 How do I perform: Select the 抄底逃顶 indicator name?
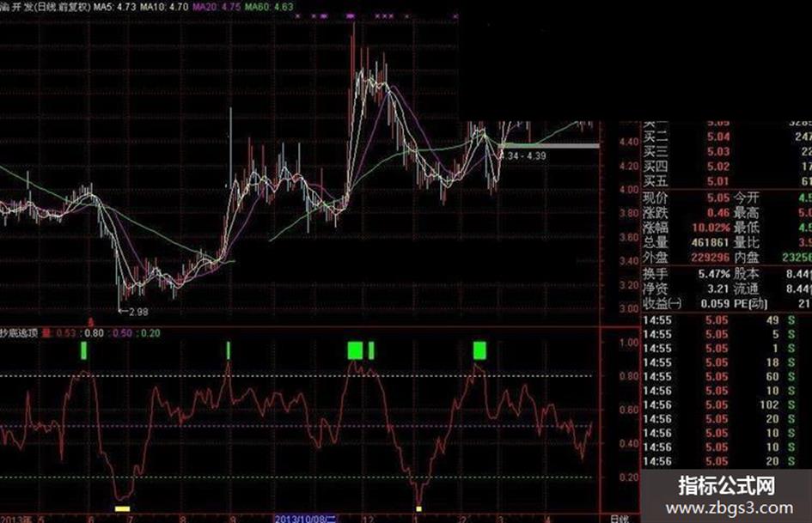(x=19, y=333)
